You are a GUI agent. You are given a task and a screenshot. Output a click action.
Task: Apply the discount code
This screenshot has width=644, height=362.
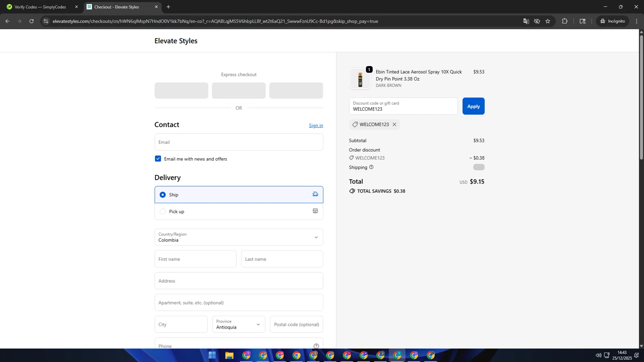pos(474,106)
